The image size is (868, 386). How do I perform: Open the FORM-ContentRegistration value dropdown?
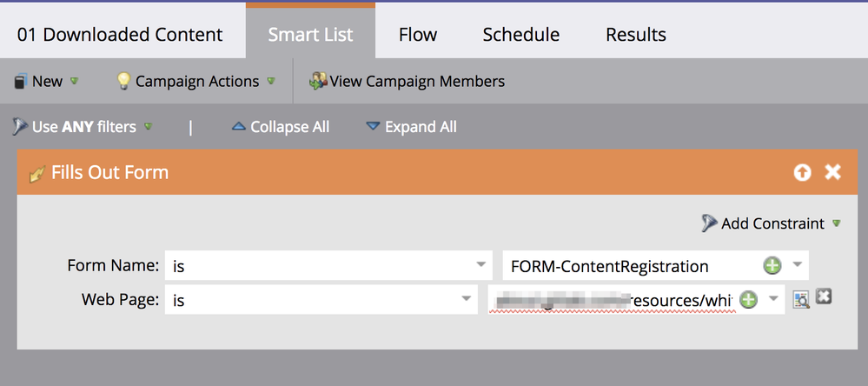(797, 264)
